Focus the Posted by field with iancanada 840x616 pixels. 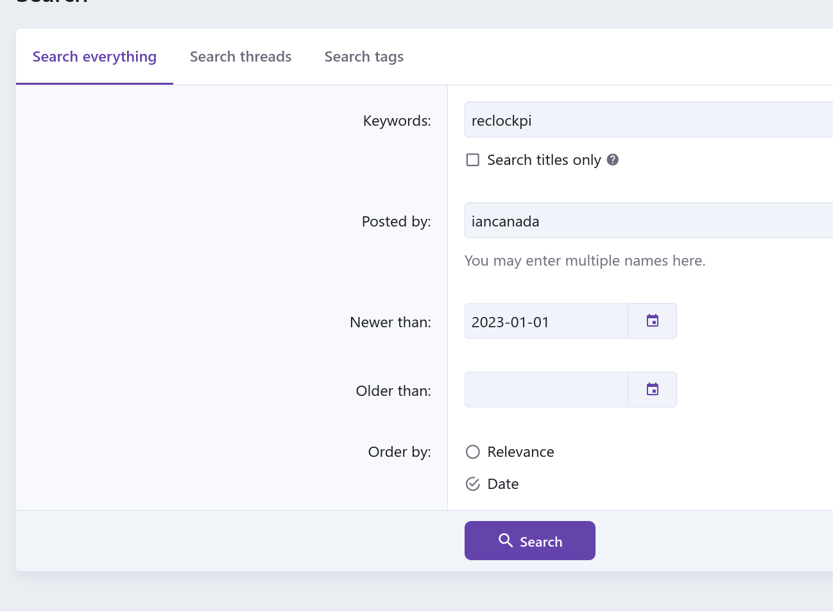point(649,220)
